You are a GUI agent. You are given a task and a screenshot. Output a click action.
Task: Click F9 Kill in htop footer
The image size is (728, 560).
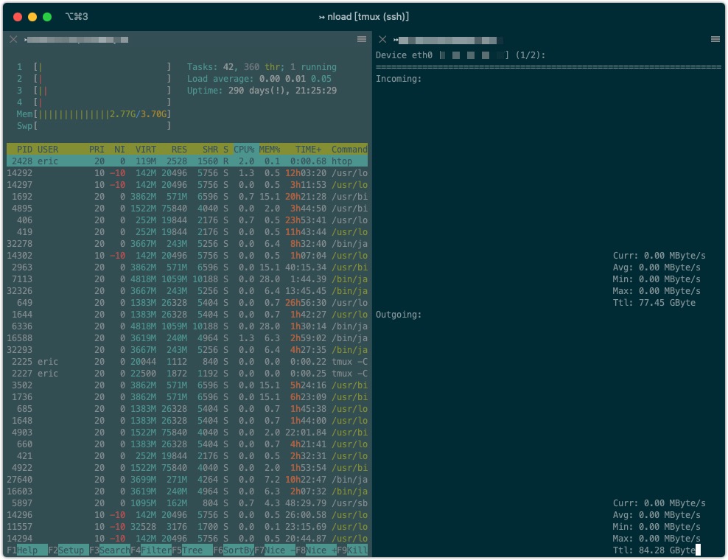(352, 550)
